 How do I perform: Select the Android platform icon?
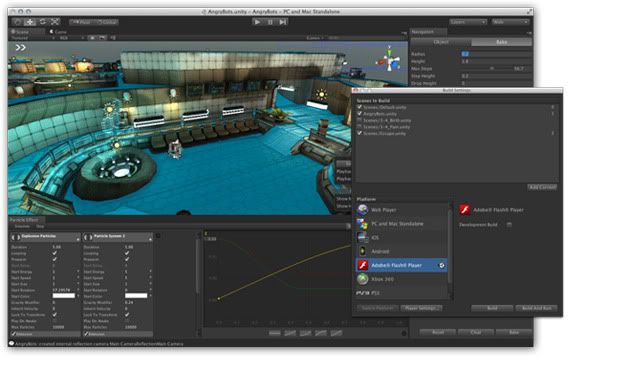[x=362, y=251]
